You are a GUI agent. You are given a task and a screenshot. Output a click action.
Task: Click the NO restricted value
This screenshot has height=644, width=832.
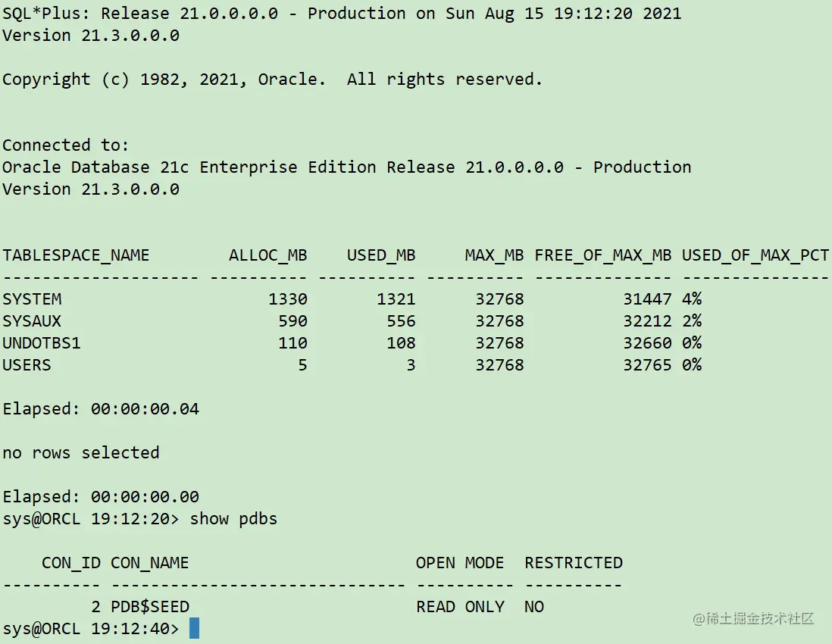pyautogui.click(x=534, y=606)
